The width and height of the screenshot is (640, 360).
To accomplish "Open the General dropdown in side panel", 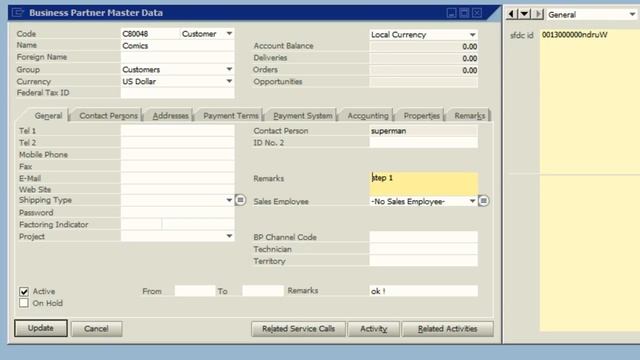I will 632,14.
